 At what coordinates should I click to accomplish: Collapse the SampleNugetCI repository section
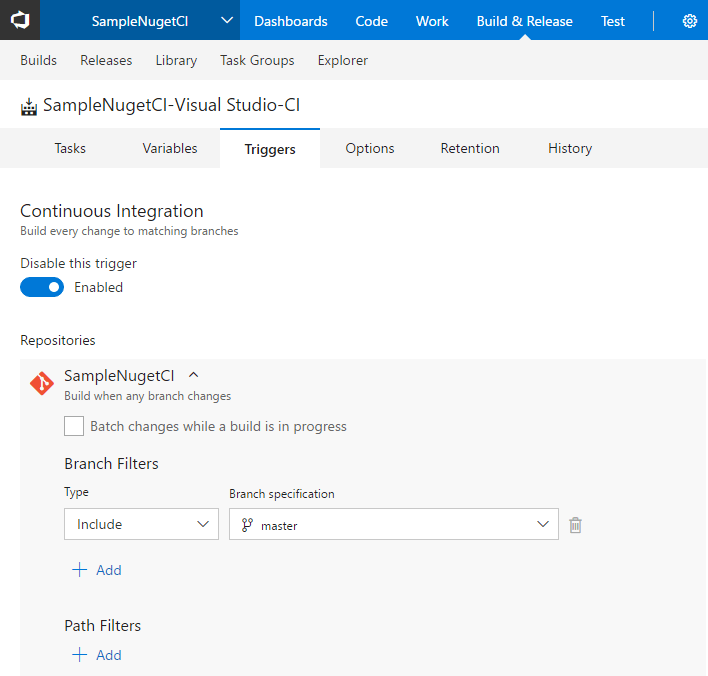pyautogui.click(x=194, y=375)
